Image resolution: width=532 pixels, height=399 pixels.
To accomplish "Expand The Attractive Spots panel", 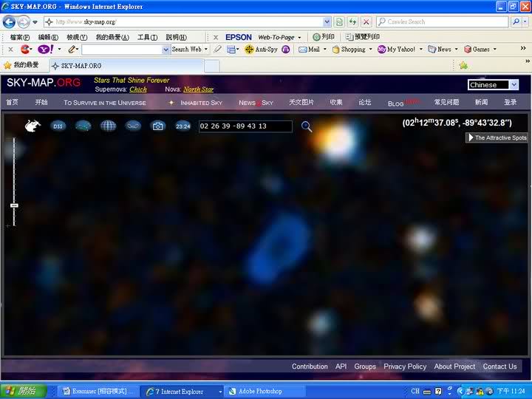I will 497,138.
